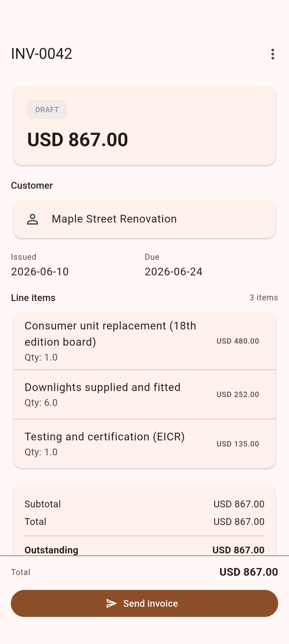
Task: Select Testing and certification (EICR) item
Action: tap(144, 444)
